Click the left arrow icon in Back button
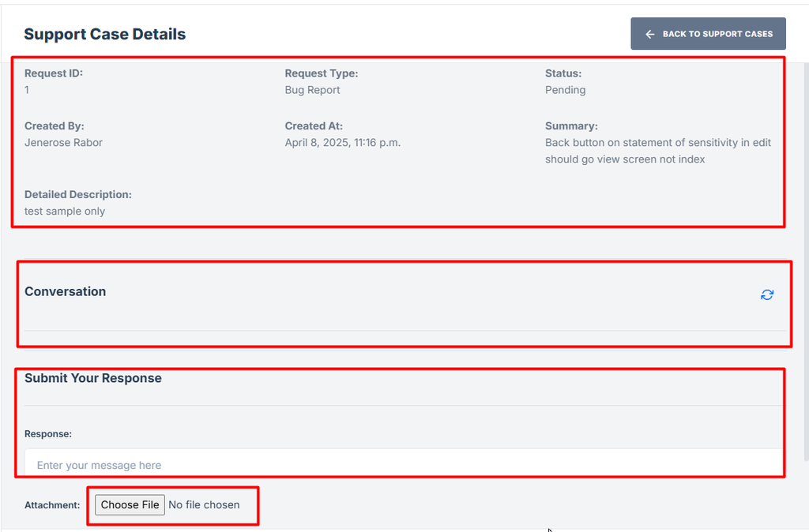The height and width of the screenshot is (532, 809). (649, 34)
